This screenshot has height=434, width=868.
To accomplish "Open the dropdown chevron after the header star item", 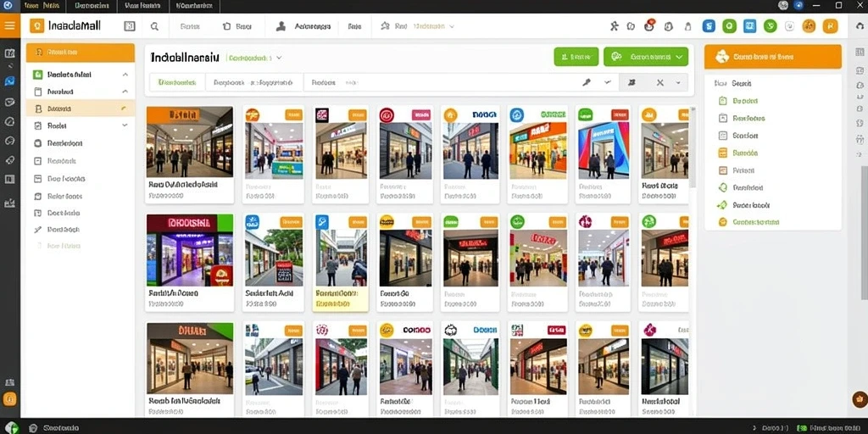I will point(452,26).
